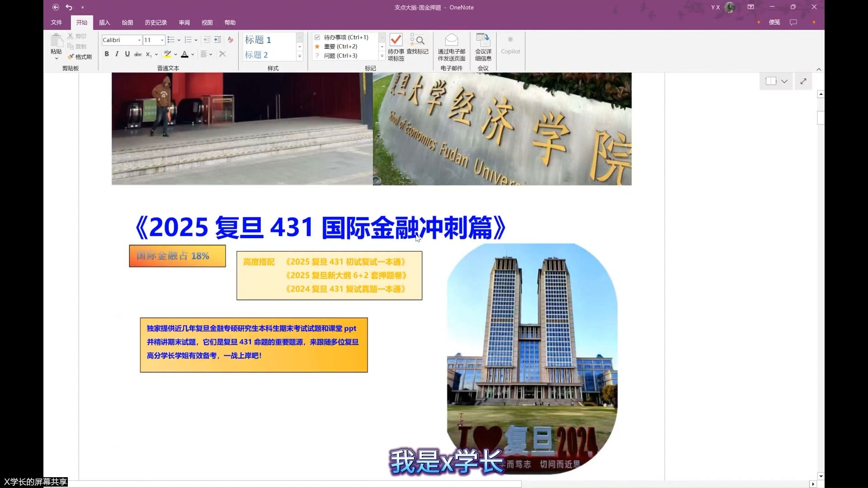This screenshot has height=488, width=868.
Task: Open the 便笺 sticky notes button
Action: click(774, 23)
